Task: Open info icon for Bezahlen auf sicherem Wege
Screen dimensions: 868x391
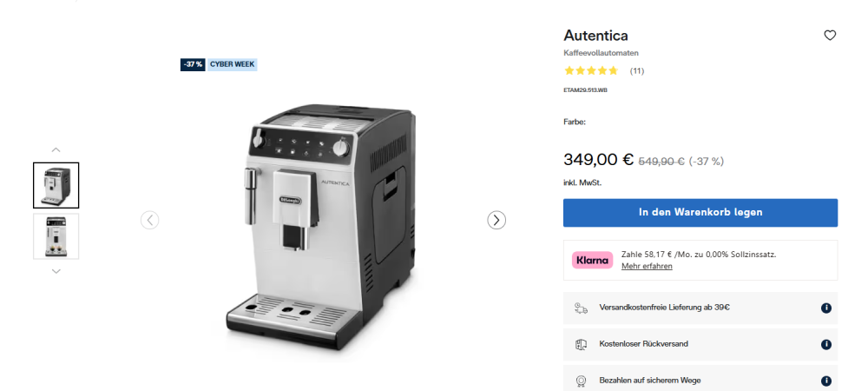Action: (x=826, y=381)
